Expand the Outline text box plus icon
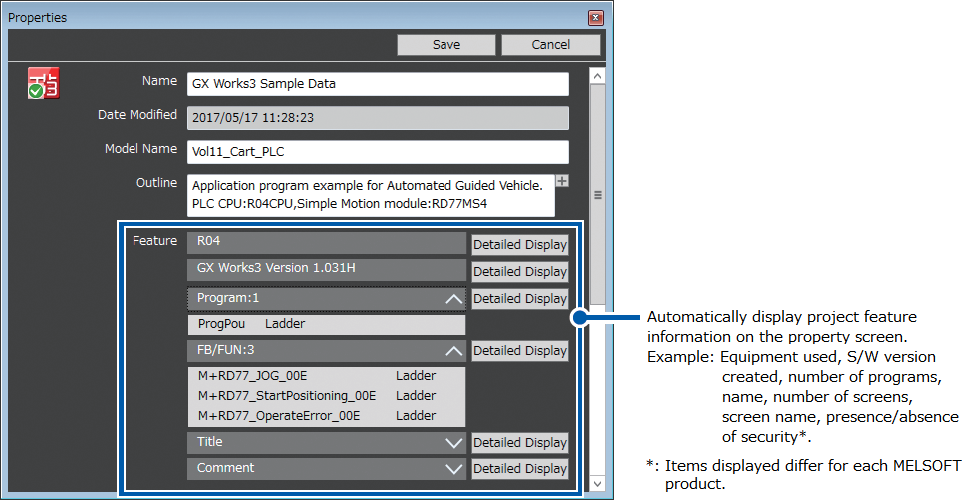The width and height of the screenshot is (969, 500). point(562,181)
